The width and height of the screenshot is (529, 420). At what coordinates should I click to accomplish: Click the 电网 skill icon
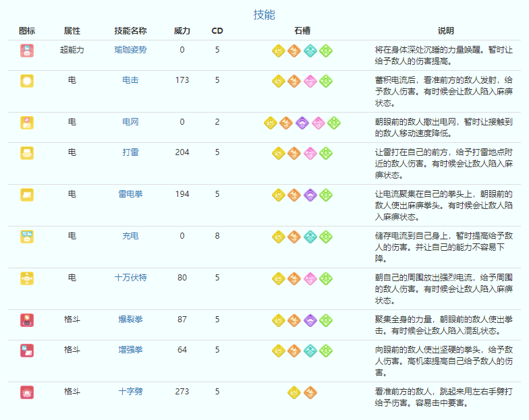tap(27, 123)
